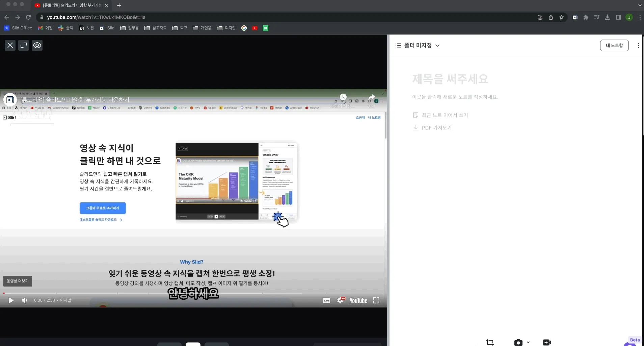Click the share arrow icon on video
The height and width of the screenshot is (346, 644).
click(x=372, y=97)
